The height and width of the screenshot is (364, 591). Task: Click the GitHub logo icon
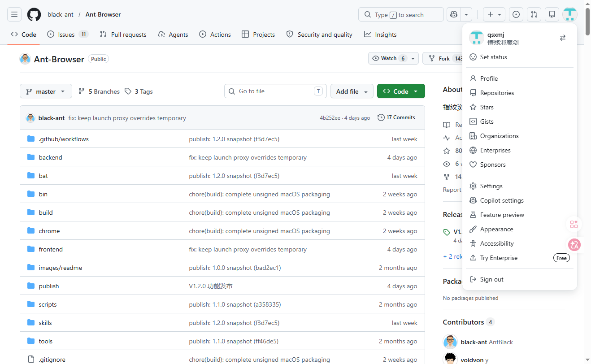click(x=34, y=14)
